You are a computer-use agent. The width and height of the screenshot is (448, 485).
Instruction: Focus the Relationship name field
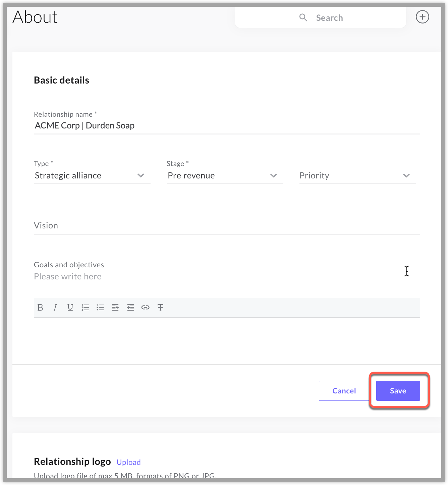(227, 126)
